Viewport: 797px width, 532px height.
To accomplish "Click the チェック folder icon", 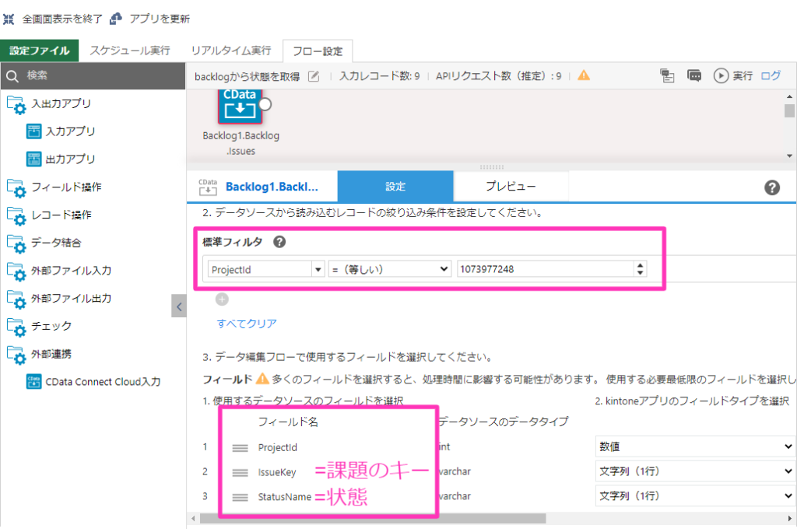I will 16,327.
